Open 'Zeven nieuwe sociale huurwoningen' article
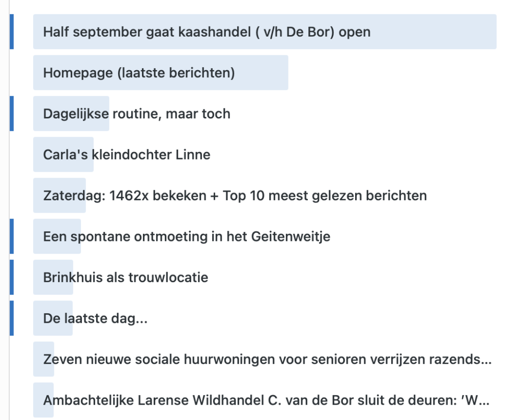 click(267, 359)
